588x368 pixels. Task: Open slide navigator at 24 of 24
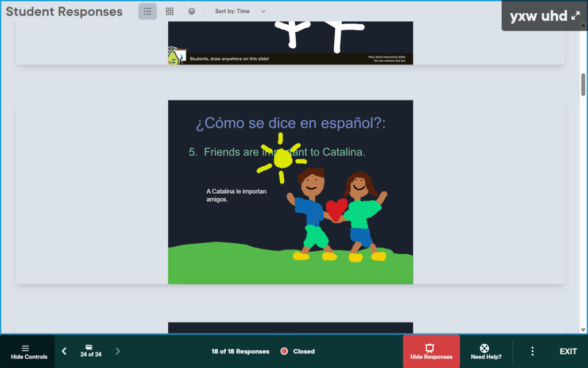point(90,351)
